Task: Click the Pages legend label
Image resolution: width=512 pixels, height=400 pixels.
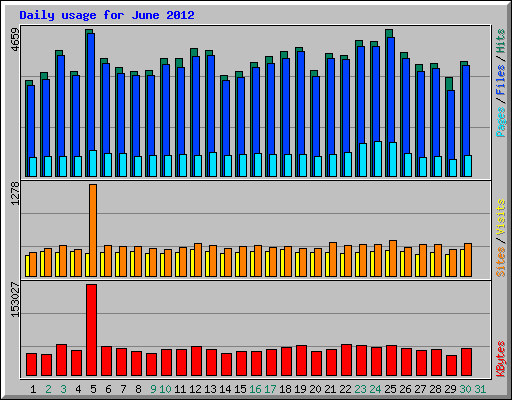Action: (x=500, y=122)
